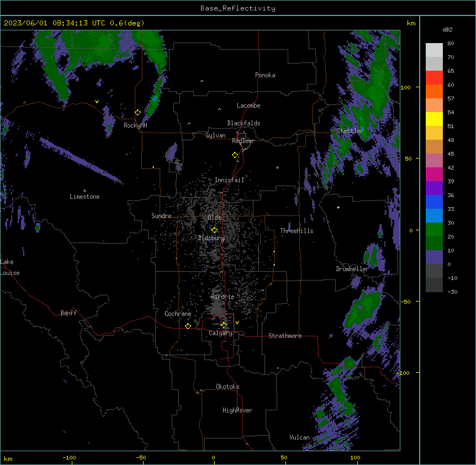The width and height of the screenshot is (476, 465).
Task: Click the Lacombe city label
Action: (x=248, y=105)
